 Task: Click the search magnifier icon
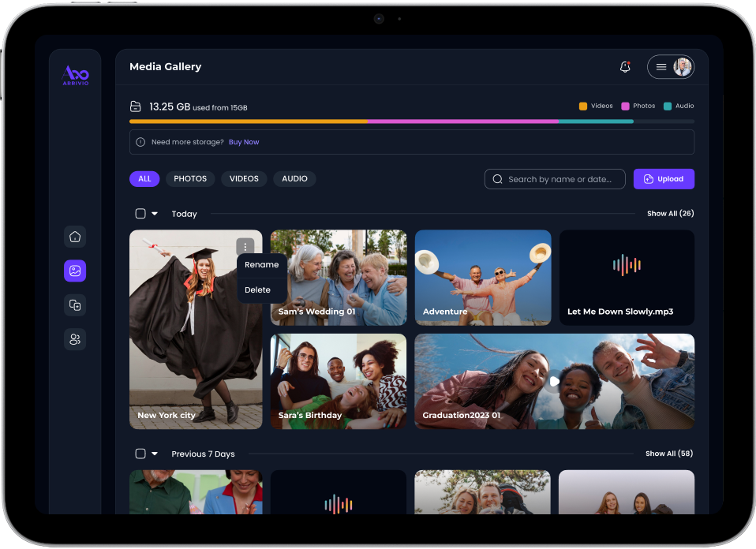pyautogui.click(x=498, y=179)
